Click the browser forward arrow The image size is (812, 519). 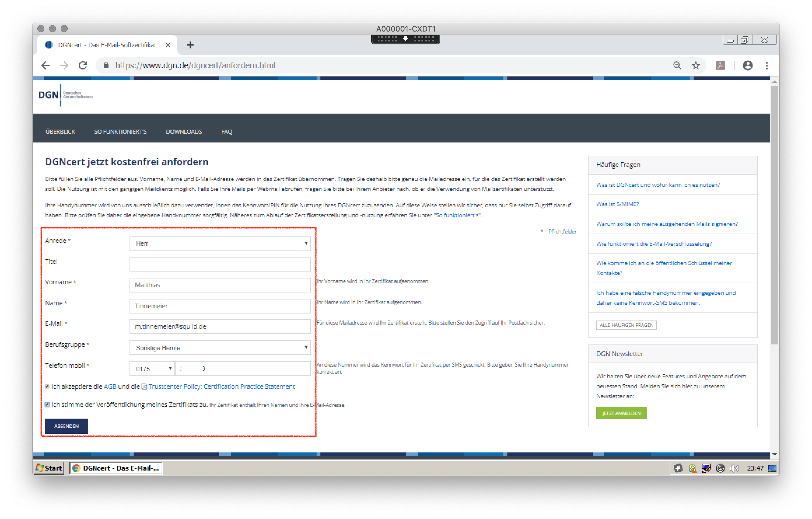coord(64,65)
